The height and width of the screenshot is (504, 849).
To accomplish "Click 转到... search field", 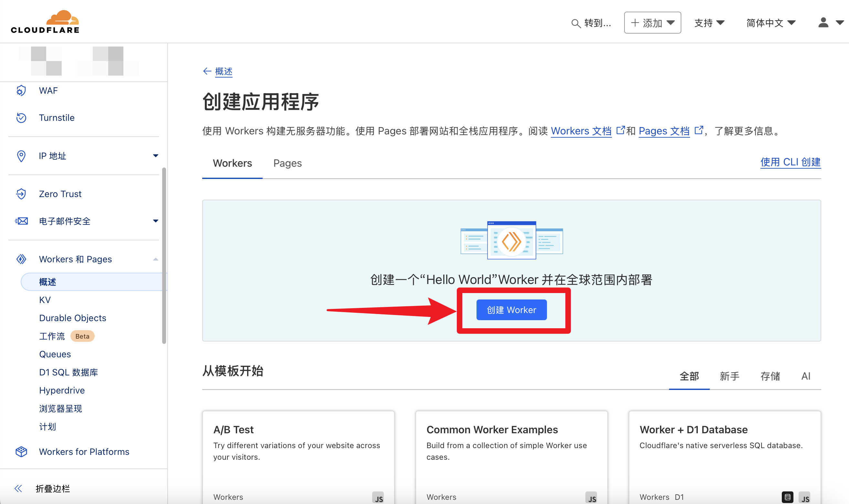I will pyautogui.click(x=591, y=23).
